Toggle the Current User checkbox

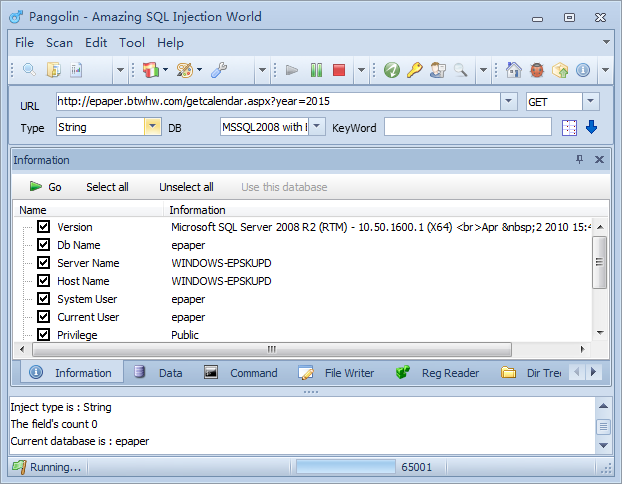43,317
